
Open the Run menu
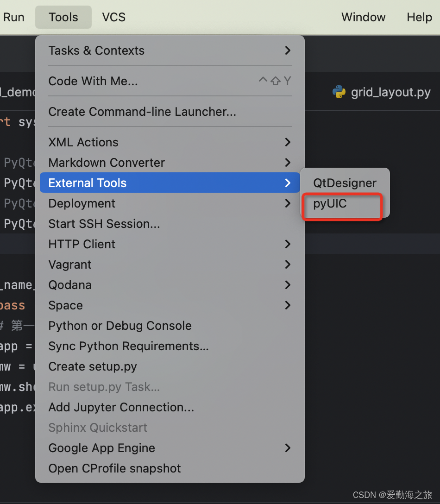click(x=14, y=17)
